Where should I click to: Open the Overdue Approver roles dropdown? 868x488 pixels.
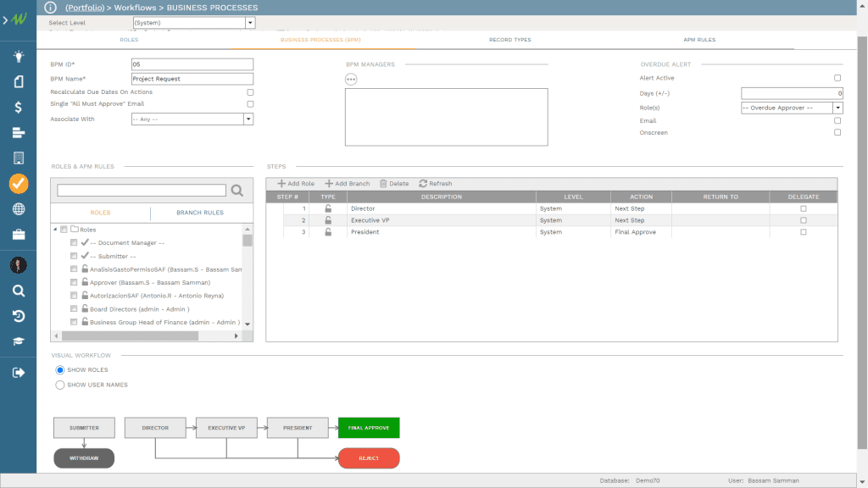click(838, 108)
